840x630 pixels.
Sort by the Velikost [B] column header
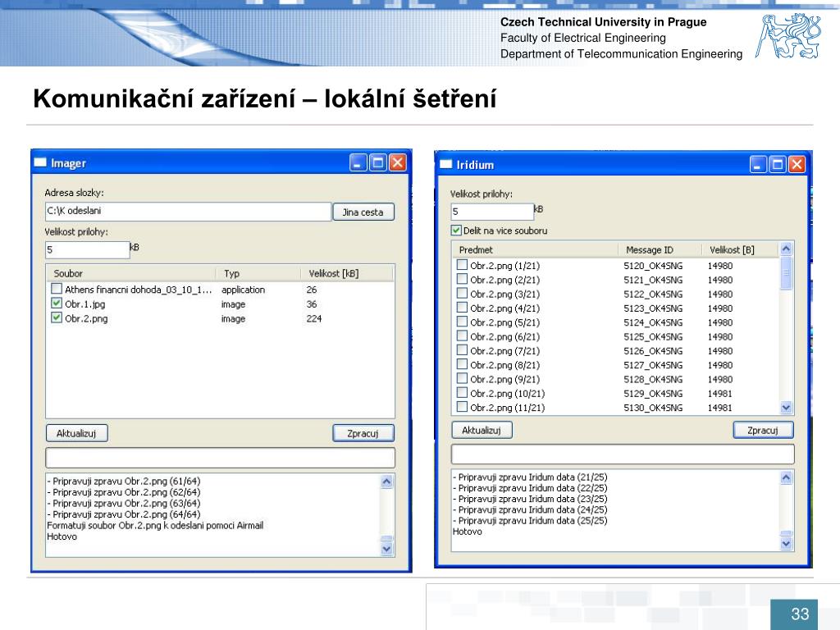click(x=740, y=249)
